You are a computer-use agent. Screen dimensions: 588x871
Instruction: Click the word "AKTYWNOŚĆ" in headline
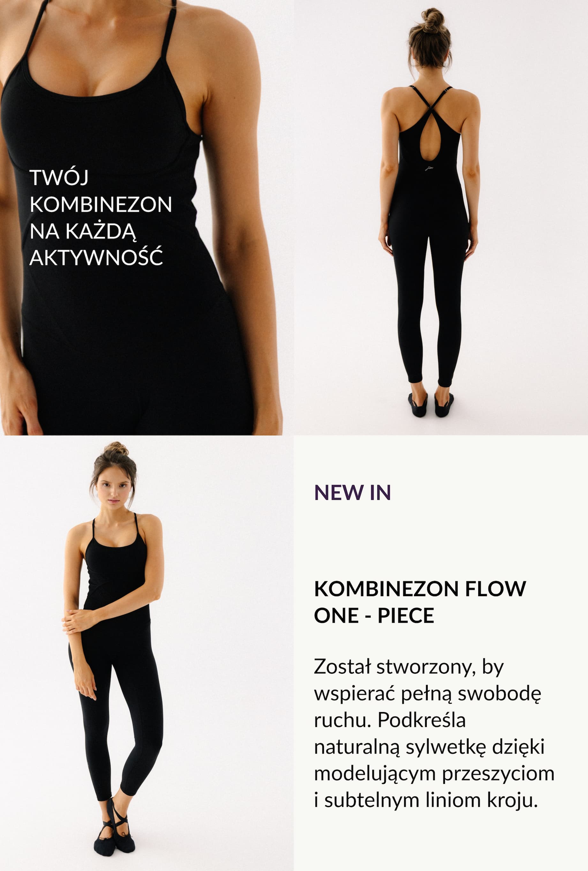pos(96,257)
